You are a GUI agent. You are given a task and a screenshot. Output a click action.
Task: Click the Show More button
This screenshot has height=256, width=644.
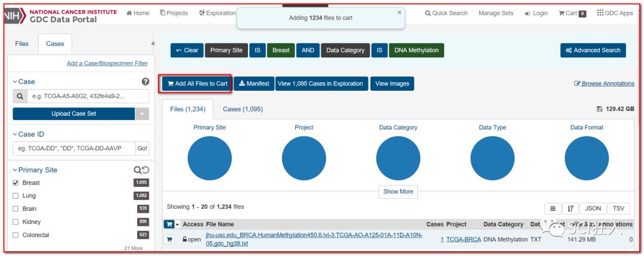click(398, 192)
